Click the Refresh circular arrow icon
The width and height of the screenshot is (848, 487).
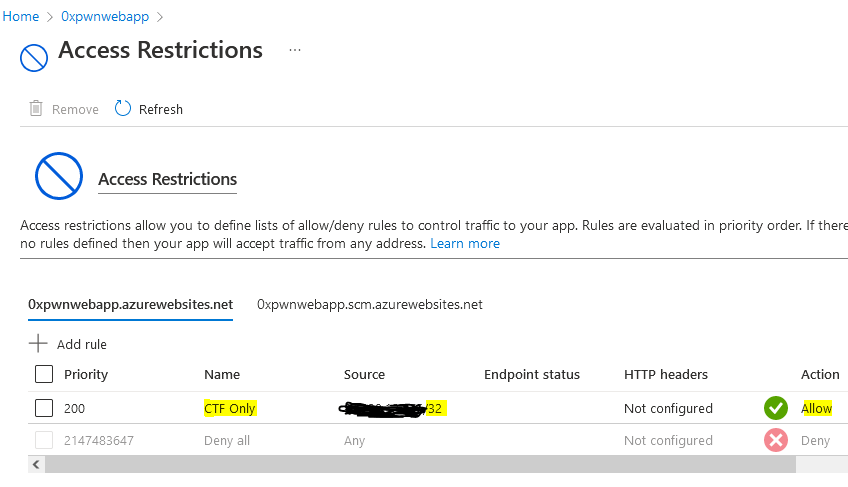point(123,108)
